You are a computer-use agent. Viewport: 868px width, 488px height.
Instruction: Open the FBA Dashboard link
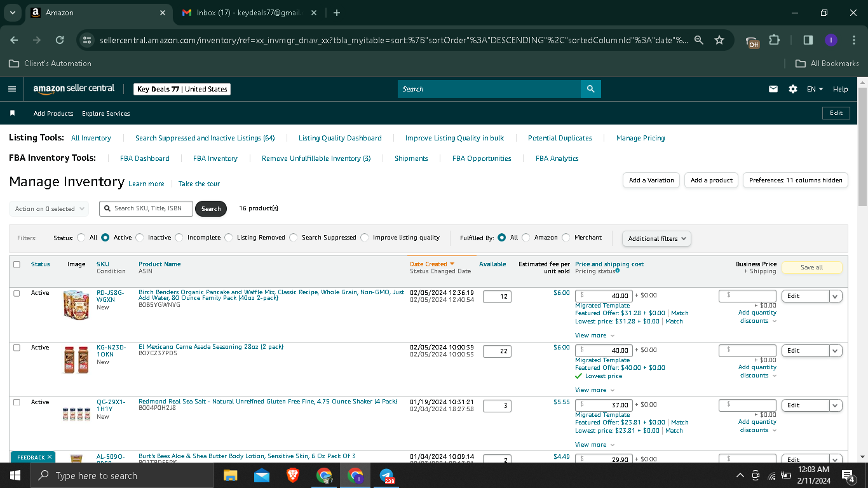tap(145, 158)
